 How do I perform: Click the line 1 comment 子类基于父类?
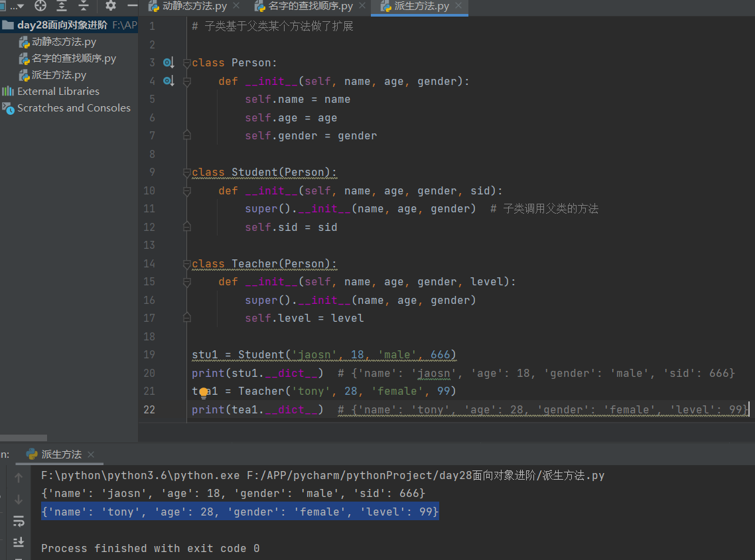(x=273, y=26)
